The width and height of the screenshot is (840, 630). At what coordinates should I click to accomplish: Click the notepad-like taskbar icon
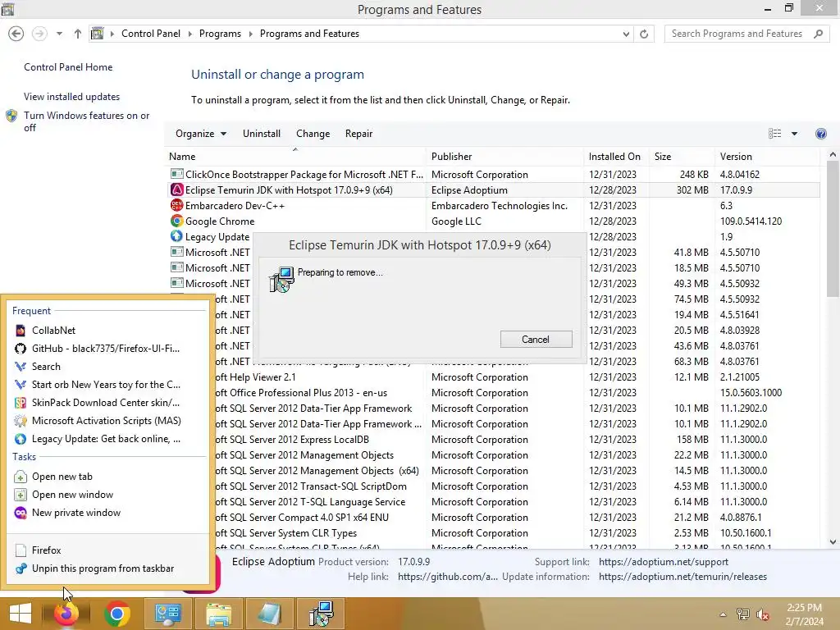tap(269, 614)
